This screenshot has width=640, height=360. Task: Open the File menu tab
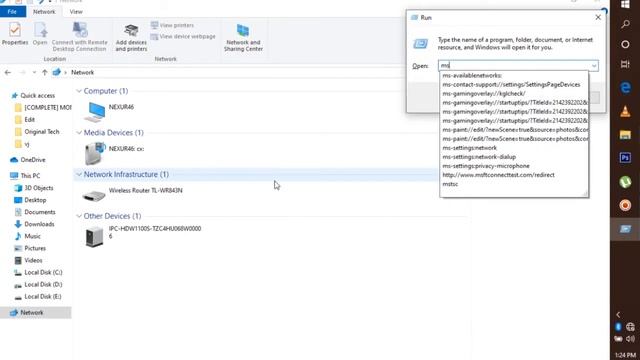tap(13, 12)
